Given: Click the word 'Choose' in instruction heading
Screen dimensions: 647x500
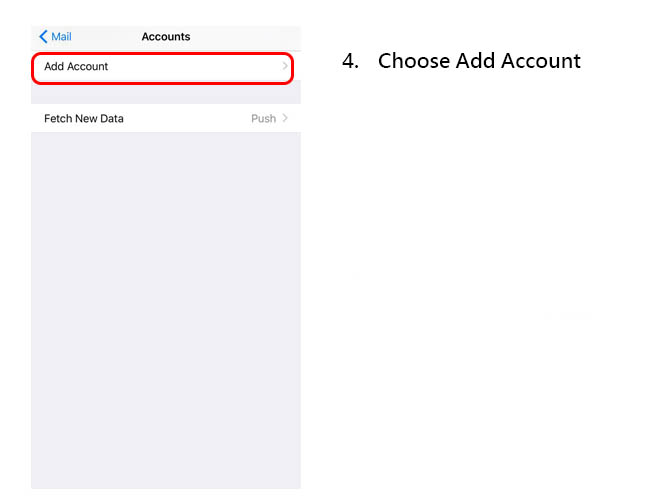Looking at the screenshot, I should [x=414, y=61].
